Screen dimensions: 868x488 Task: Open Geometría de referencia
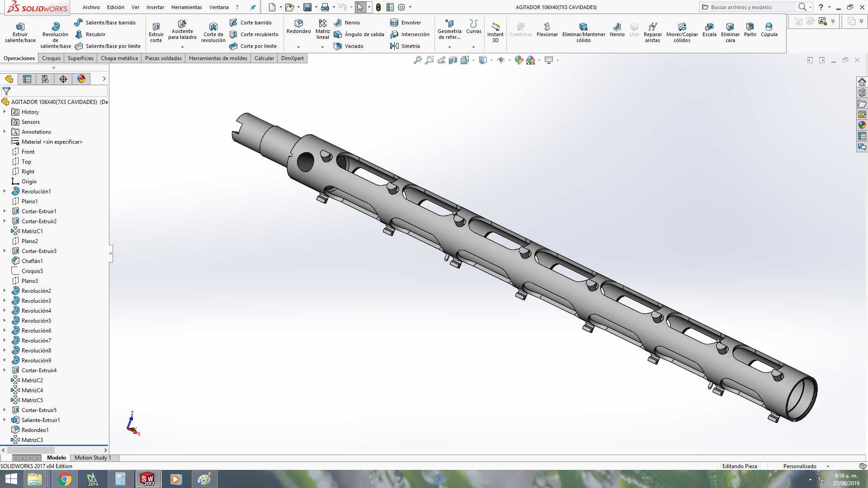pyautogui.click(x=449, y=30)
